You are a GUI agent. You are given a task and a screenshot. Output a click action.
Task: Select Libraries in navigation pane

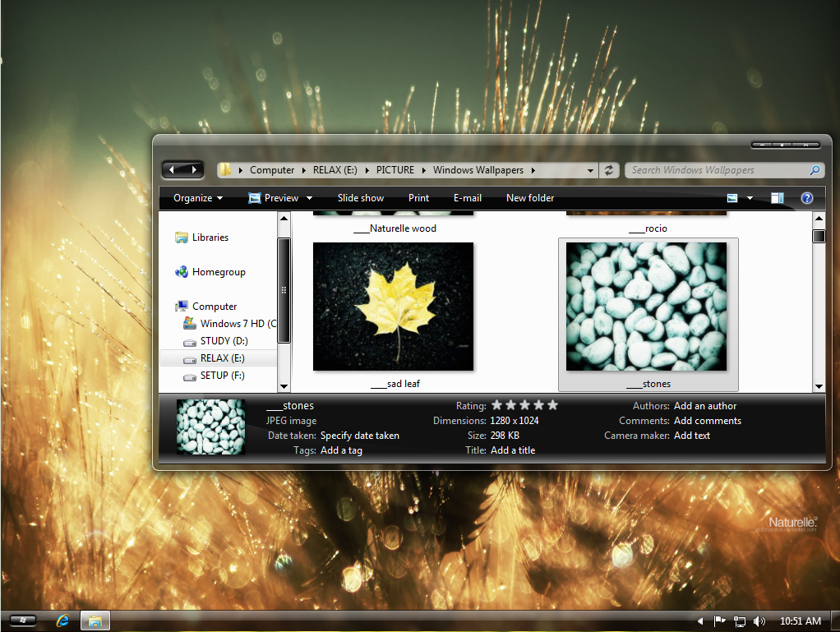click(x=210, y=238)
